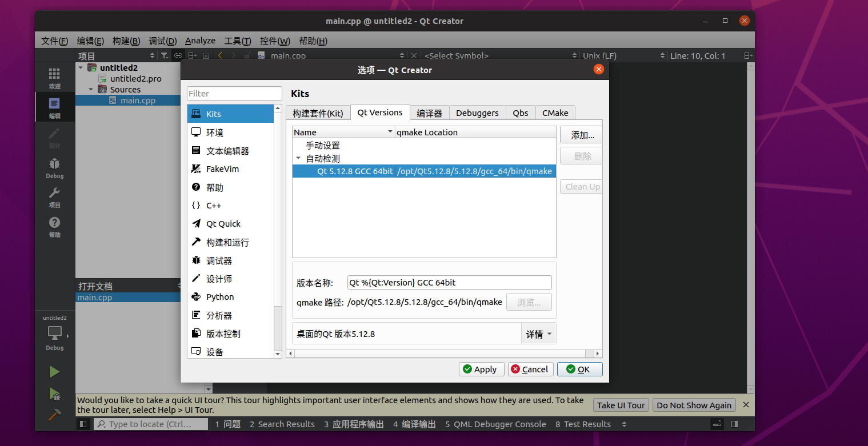Click the filter tree funnel icon
Screen dimensions: 868x446
(165, 55)
